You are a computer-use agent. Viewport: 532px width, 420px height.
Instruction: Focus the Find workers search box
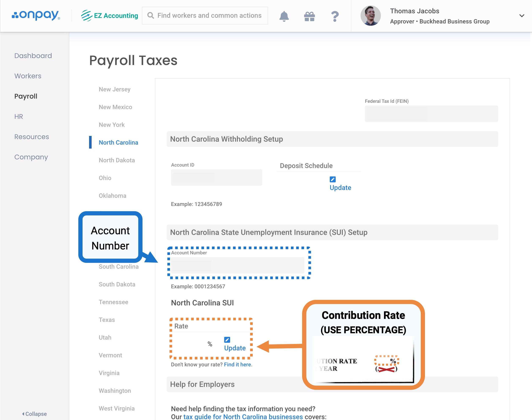click(x=209, y=15)
